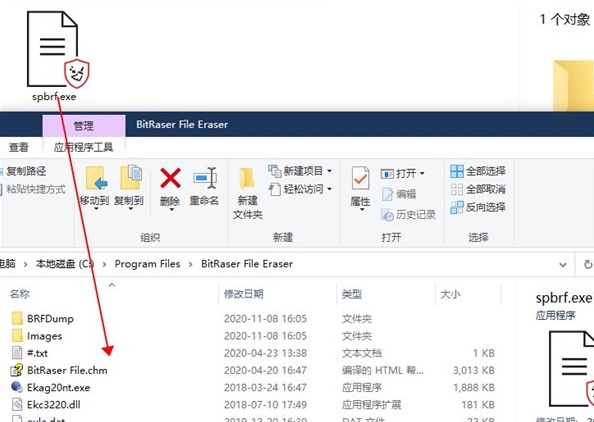This screenshot has height=422, width=594.
Task: Click the BitRaser File.chm help icon
Action: tap(17, 370)
